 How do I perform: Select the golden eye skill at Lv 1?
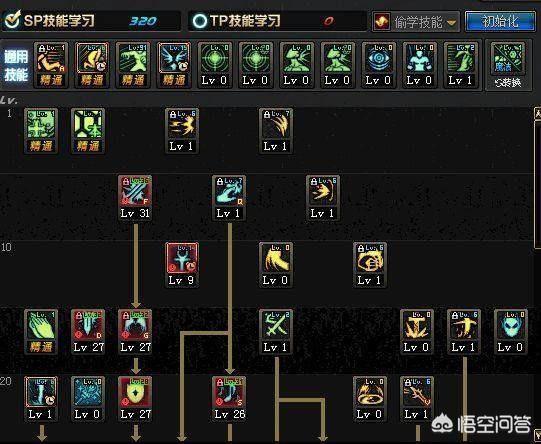(x=370, y=265)
